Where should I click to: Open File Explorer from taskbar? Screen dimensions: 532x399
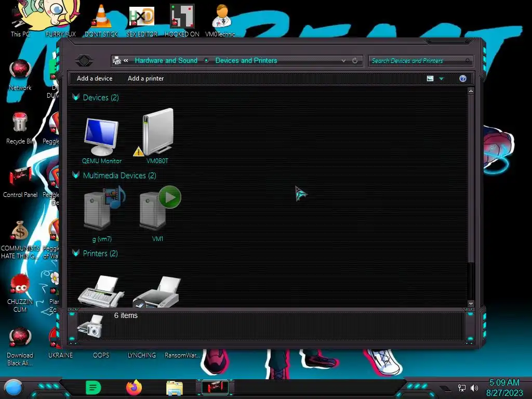pos(175,388)
